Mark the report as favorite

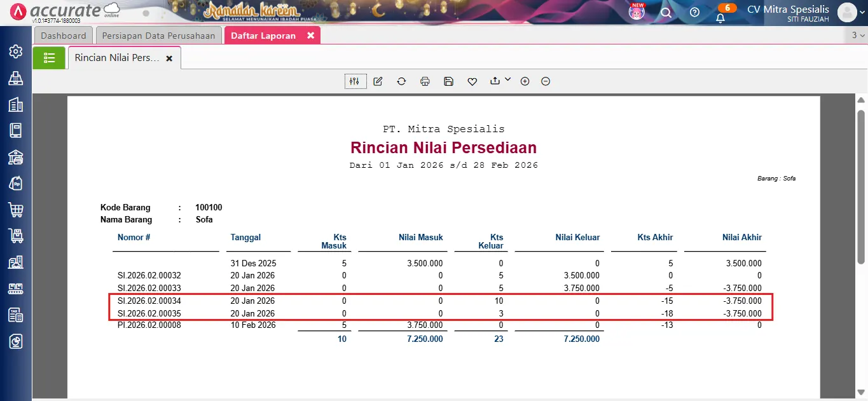(472, 81)
